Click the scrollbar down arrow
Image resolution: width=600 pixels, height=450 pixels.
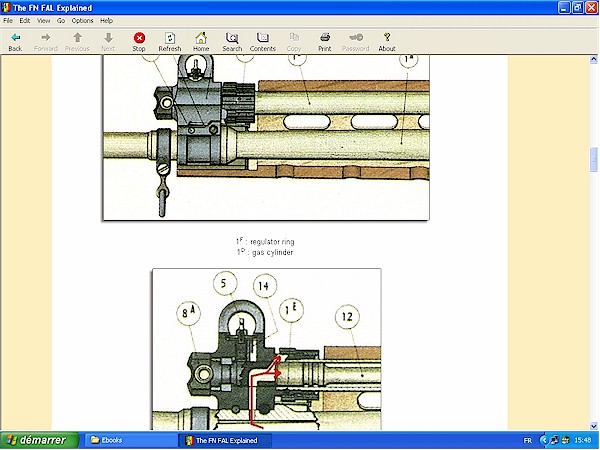[593, 426]
